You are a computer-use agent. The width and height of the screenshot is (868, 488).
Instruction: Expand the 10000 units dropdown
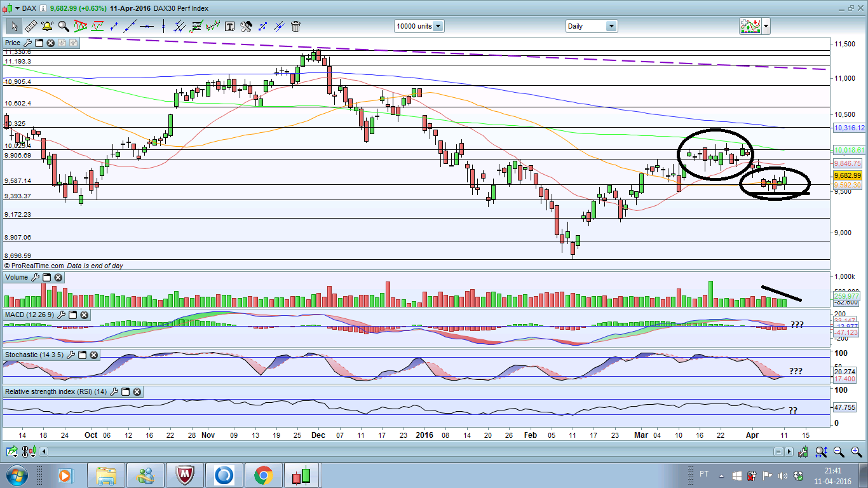coord(438,26)
